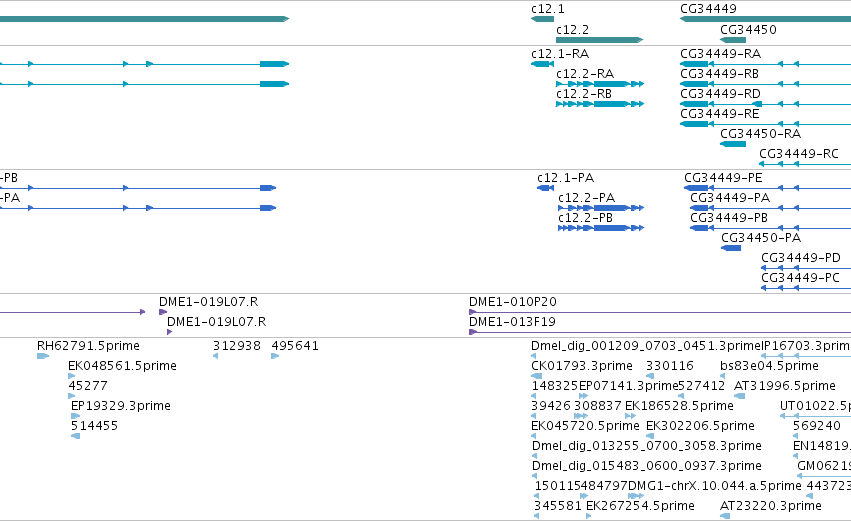Viewport: 851px width, 521px height.
Task: Select the 495641 feature marker
Action: 275,356
